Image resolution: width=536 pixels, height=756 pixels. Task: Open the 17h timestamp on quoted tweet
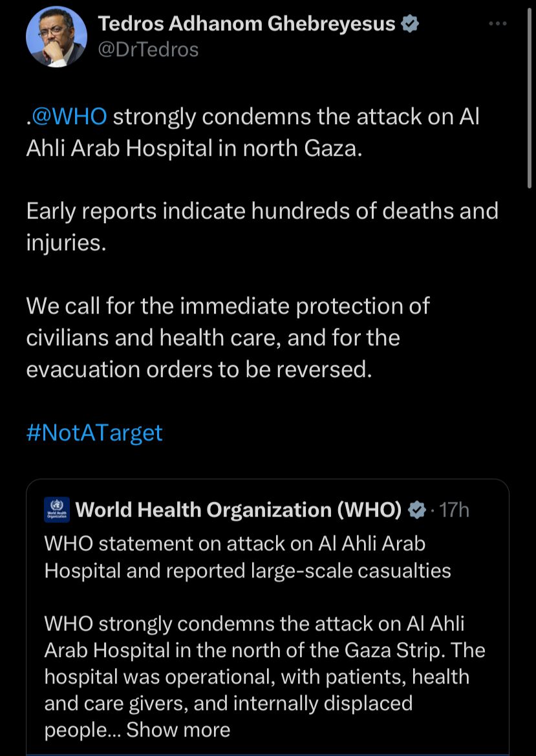tap(454, 510)
